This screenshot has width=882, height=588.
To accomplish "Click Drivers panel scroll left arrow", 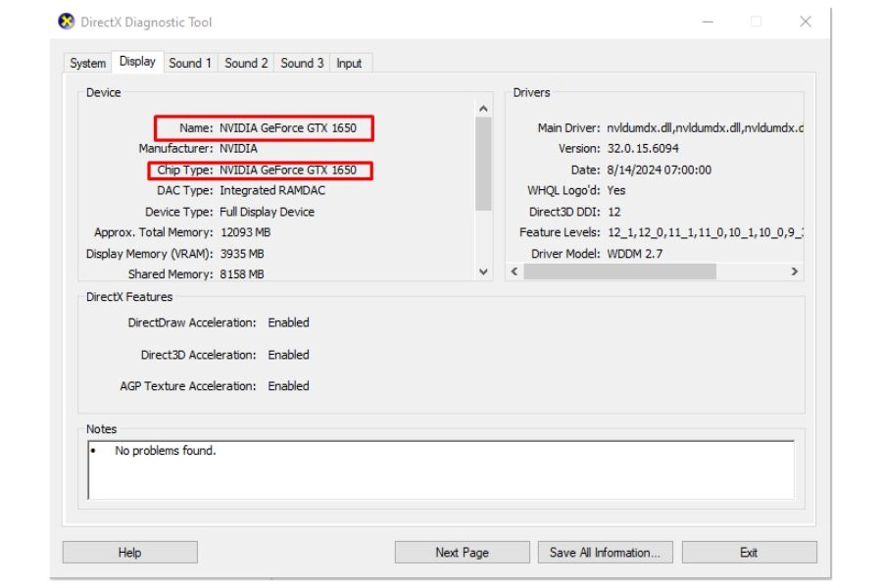I will 514,271.
